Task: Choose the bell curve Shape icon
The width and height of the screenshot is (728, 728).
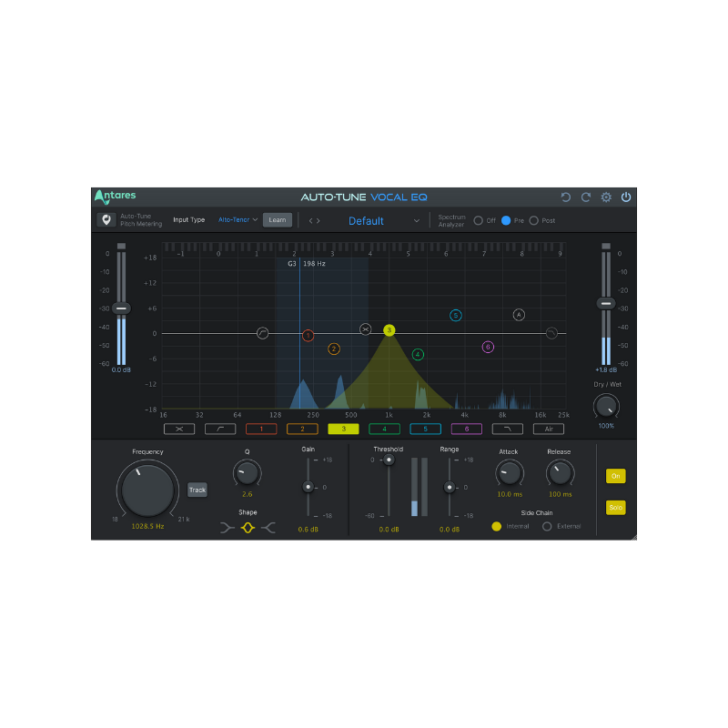Action: click(248, 526)
